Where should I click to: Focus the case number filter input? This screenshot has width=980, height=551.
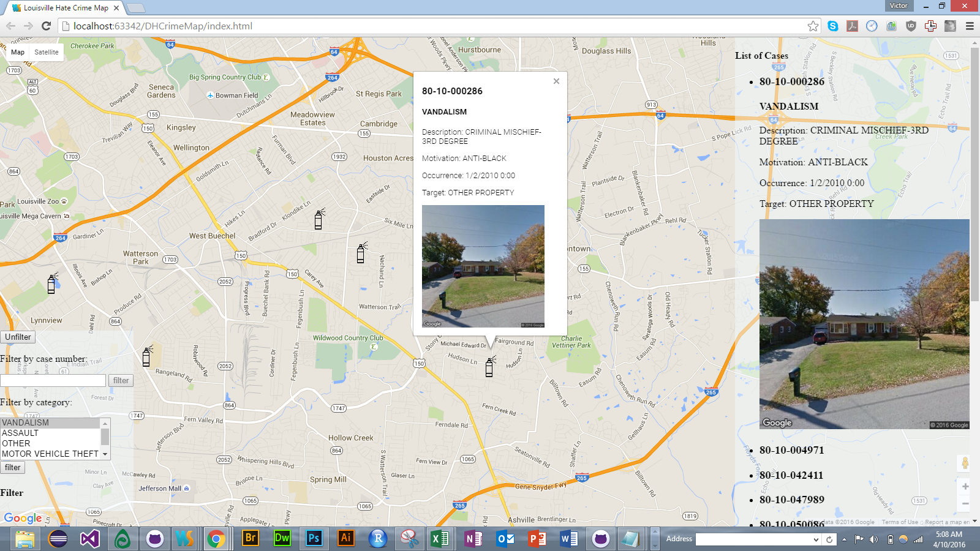pyautogui.click(x=53, y=380)
